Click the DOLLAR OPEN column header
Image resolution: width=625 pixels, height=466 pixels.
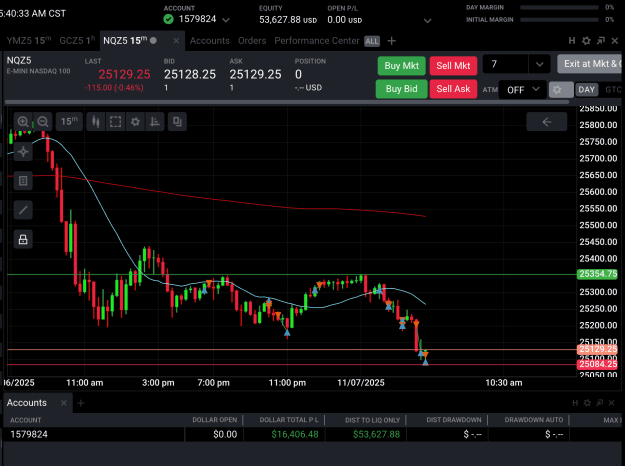214,420
